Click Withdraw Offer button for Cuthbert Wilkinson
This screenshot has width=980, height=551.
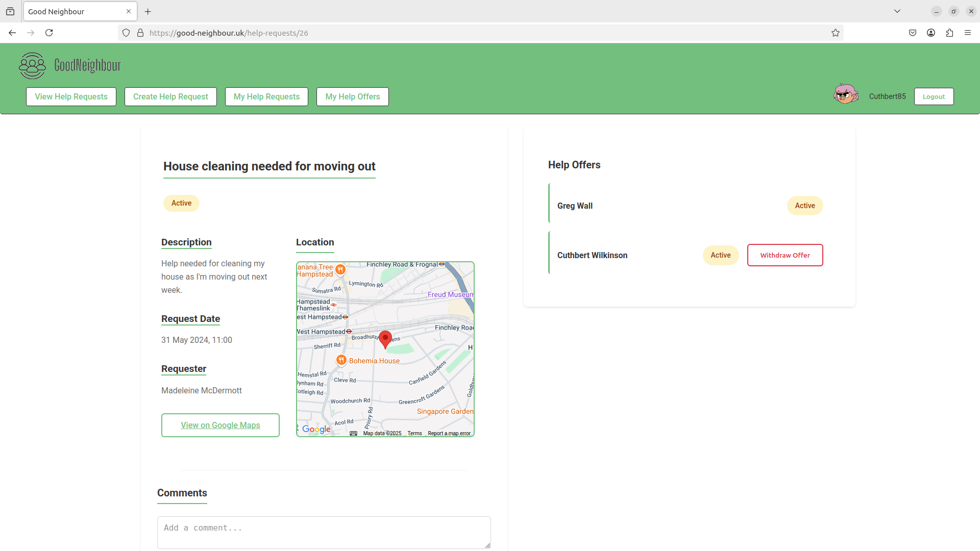click(x=785, y=255)
